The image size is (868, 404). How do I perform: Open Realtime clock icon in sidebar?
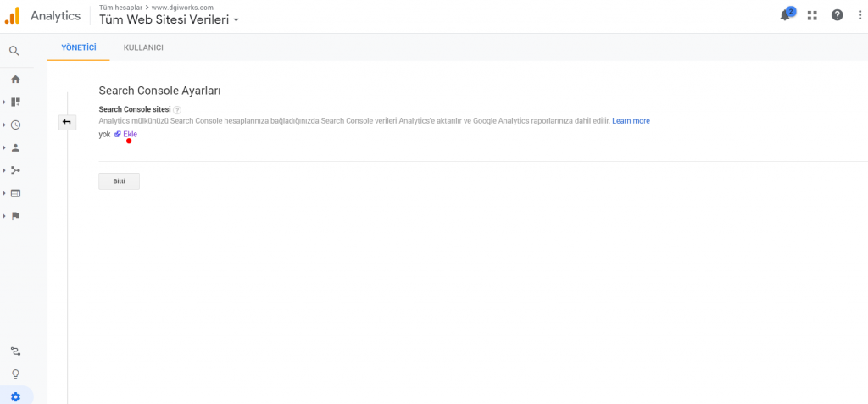(15, 125)
